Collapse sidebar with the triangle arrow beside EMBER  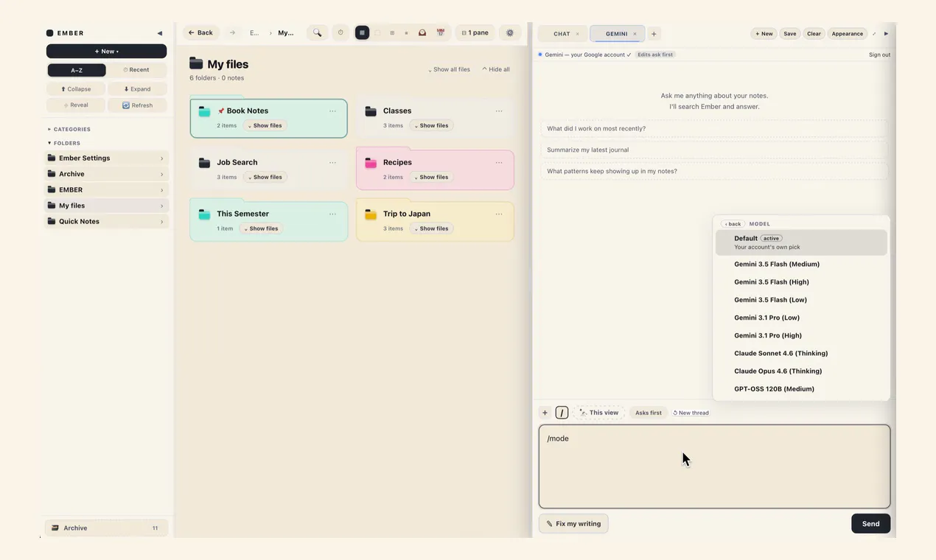tap(160, 33)
